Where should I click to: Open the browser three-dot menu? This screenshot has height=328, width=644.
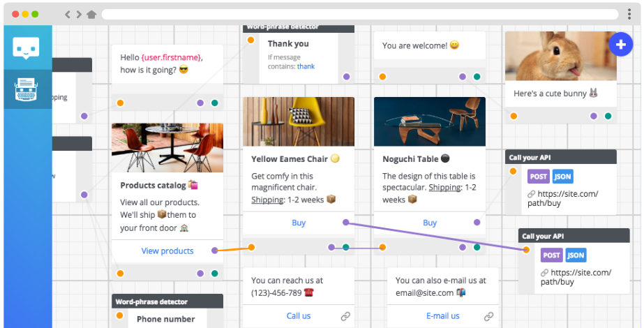click(629, 15)
